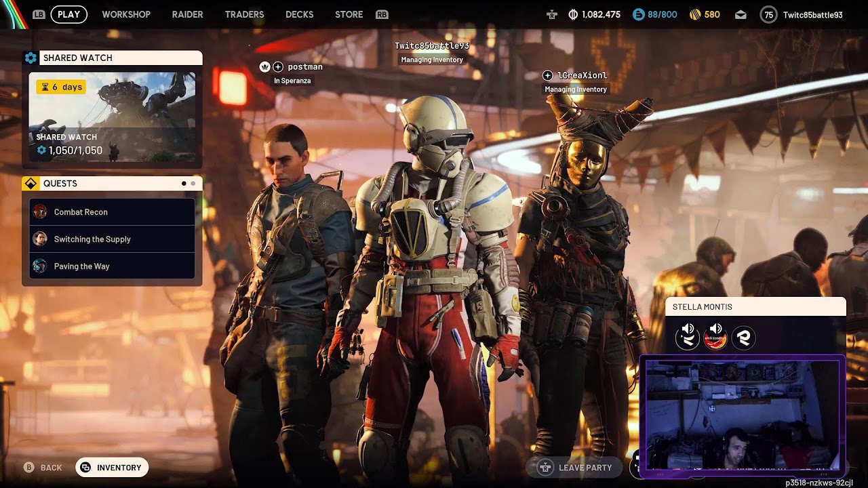Click the yellow striped currency icon beside 580
The height and width of the screenshot is (488, 868).
(x=695, y=14)
